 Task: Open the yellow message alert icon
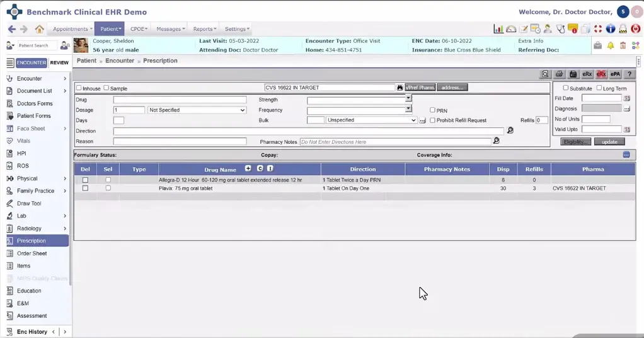[x=573, y=29]
